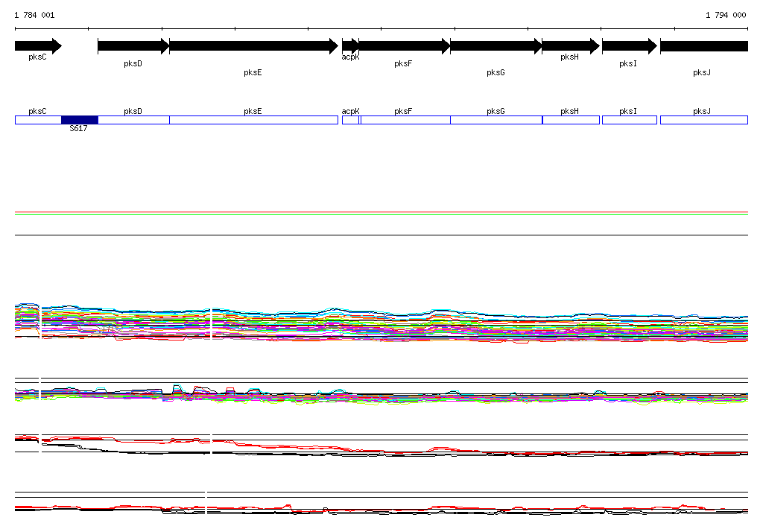Click the 1 784 001 coordinate label
The image size is (763, 532).
[34, 15]
